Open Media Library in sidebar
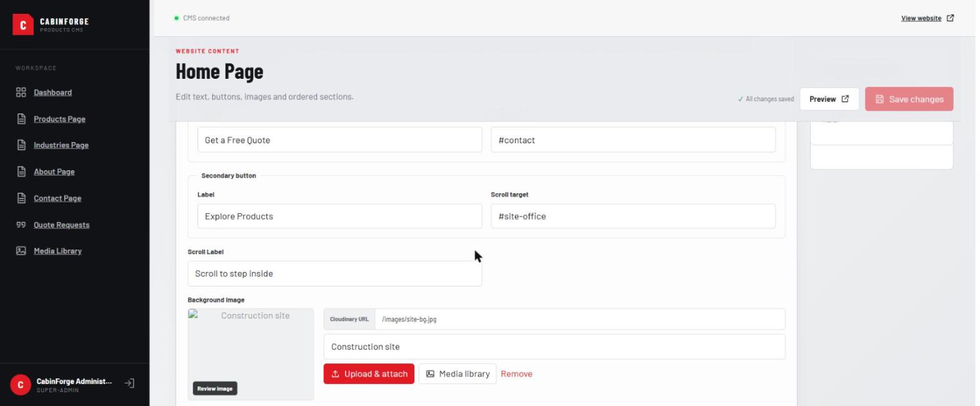 57,251
